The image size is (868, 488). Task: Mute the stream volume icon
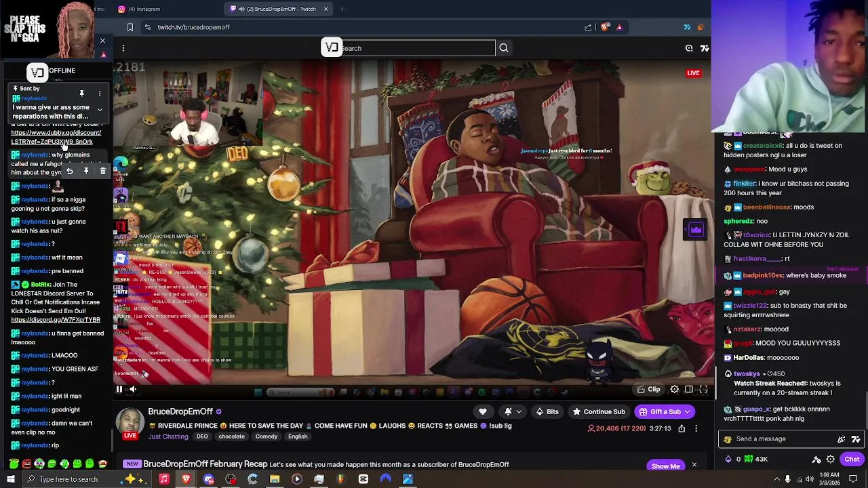[x=133, y=389]
